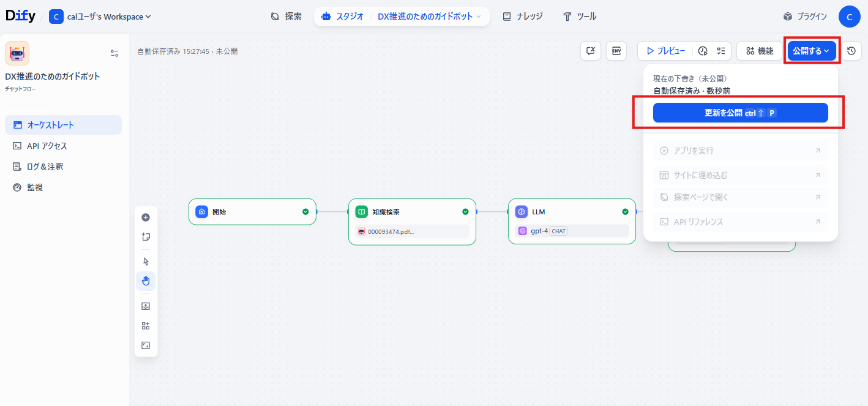Select the hand pan tool in canvas toolbar
This screenshot has width=868, height=406.
click(x=146, y=280)
